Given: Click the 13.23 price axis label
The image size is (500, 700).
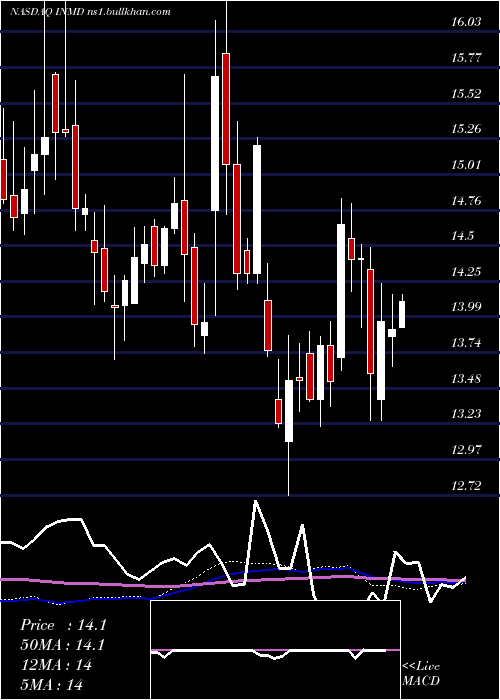Looking at the screenshot, I should 466,413.
